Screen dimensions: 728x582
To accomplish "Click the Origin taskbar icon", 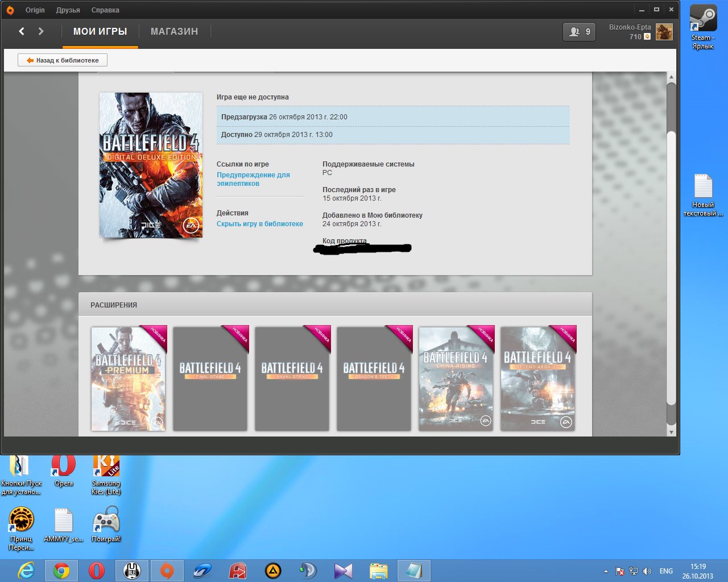I will 167,571.
